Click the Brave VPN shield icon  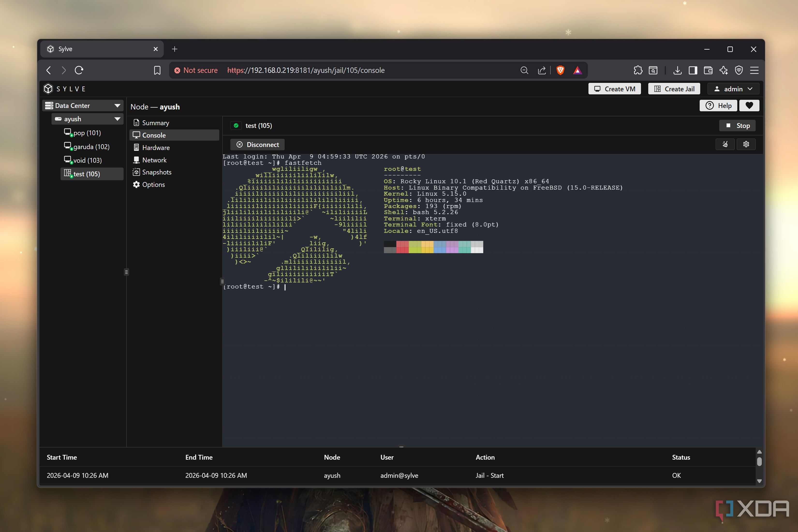739,70
